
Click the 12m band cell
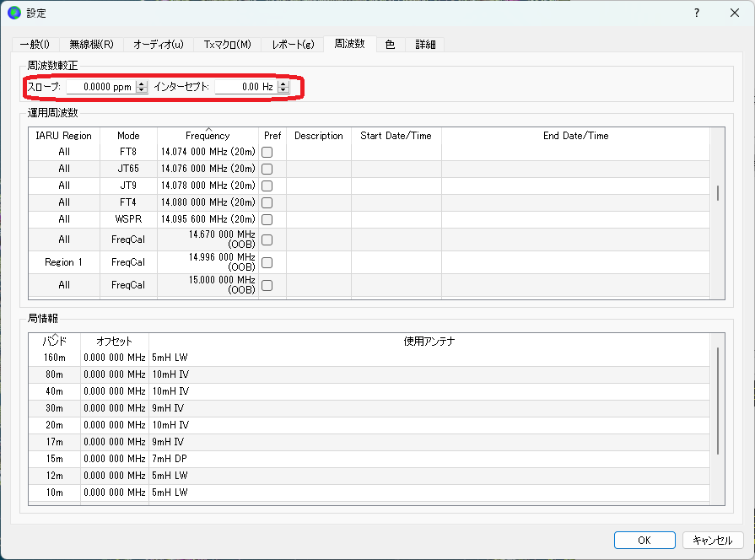54,476
